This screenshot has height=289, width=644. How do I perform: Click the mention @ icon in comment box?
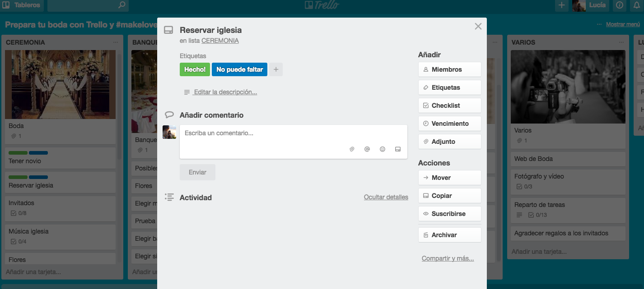pyautogui.click(x=367, y=149)
